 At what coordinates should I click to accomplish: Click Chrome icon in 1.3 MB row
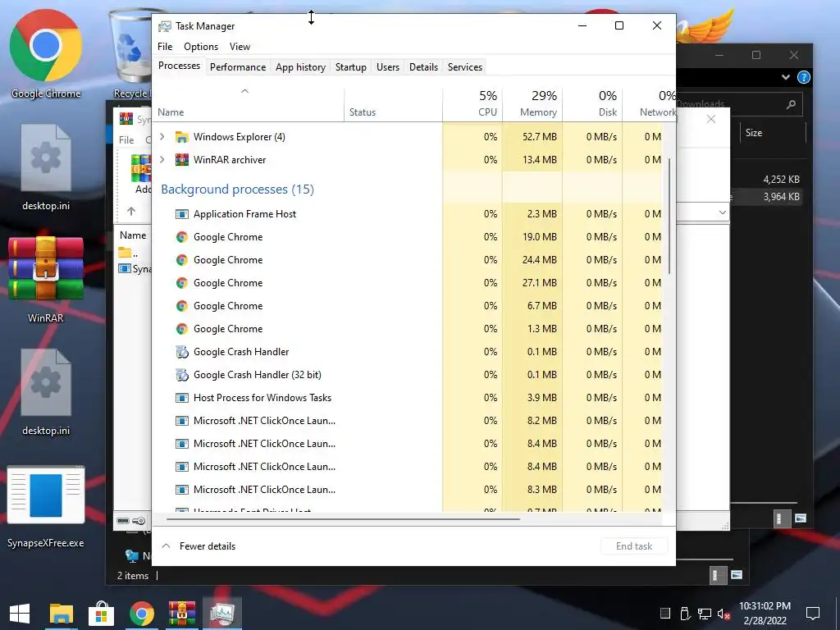coord(182,329)
